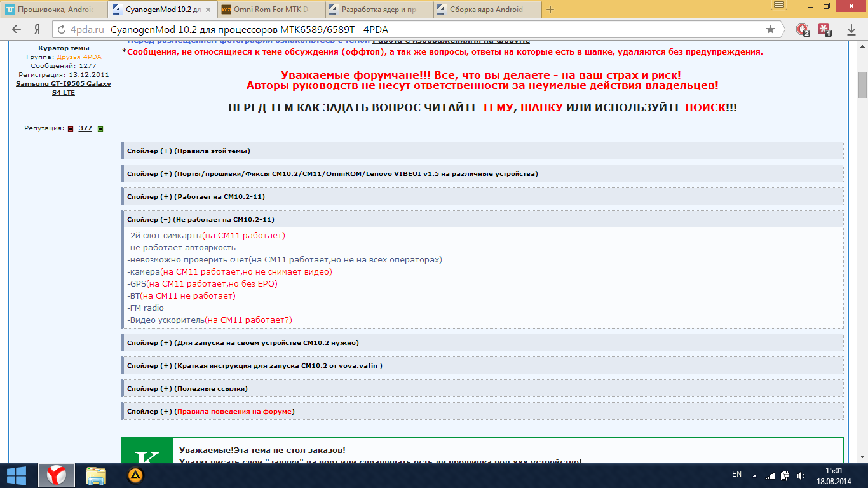
Task: Open the 'Разработка ядер' tab
Action: tap(380, 10)
